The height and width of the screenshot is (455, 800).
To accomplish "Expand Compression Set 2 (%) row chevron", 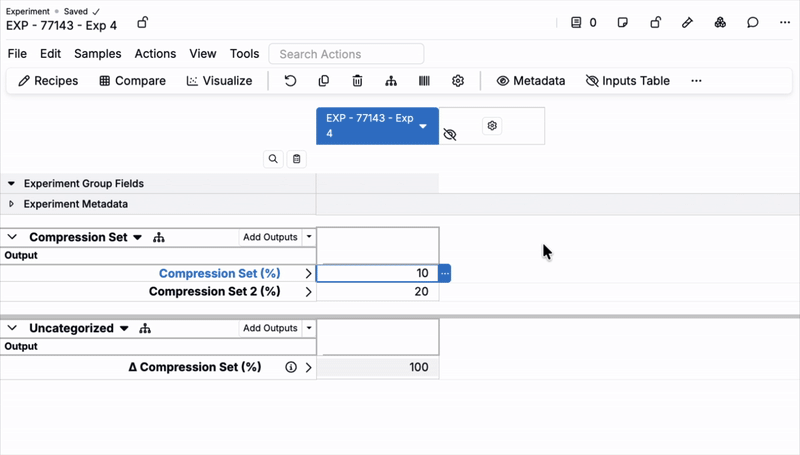I will [308, 292].
